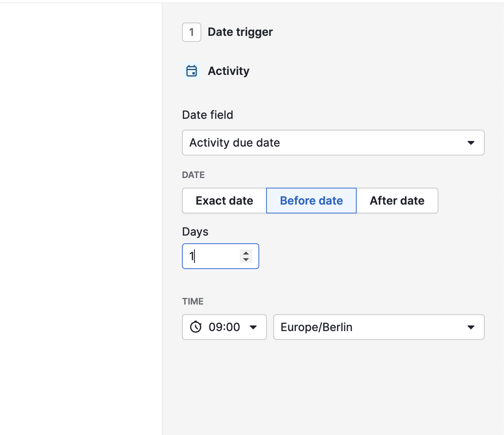Click the time dropdown caret arrow

click(x=253, y=327)
